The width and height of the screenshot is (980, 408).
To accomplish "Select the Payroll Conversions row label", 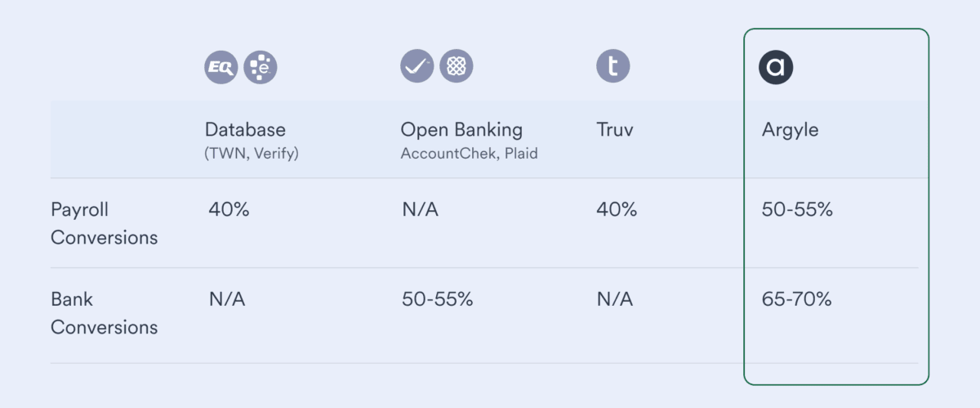I will click(104, 223).
